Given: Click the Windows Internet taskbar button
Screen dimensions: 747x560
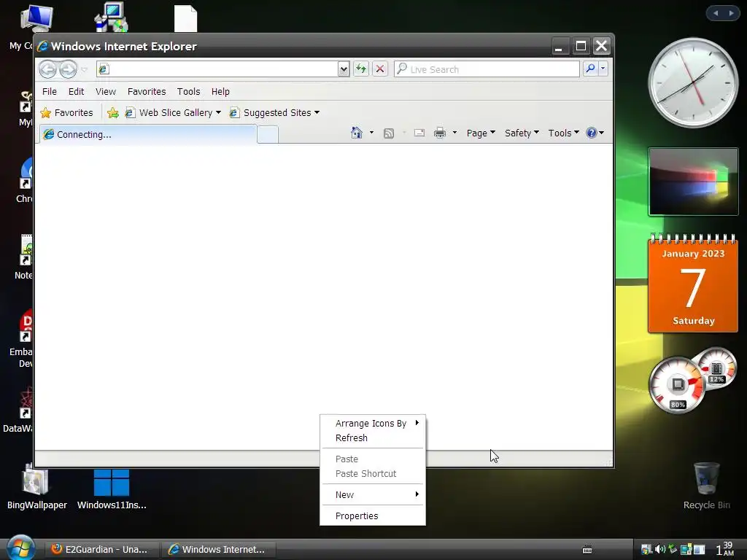Looking at the screenshot, I should [217, 550].
